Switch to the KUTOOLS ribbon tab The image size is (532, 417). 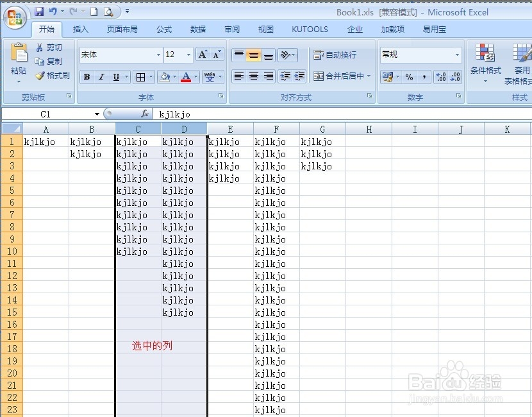tap(310, 29)
